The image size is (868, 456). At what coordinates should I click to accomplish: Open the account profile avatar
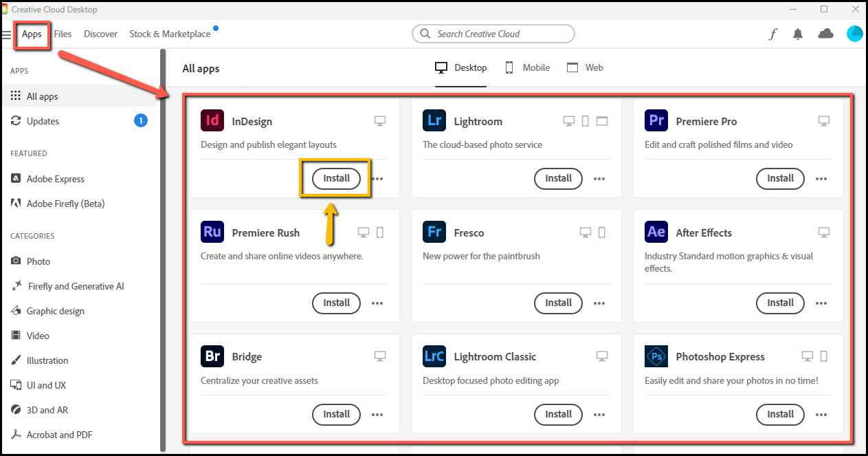point(854,34)
